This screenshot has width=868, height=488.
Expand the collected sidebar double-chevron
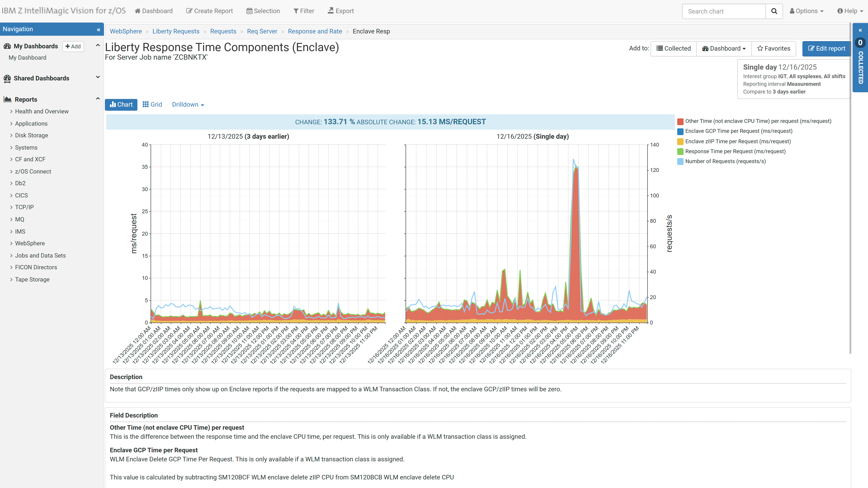point(860,30)
